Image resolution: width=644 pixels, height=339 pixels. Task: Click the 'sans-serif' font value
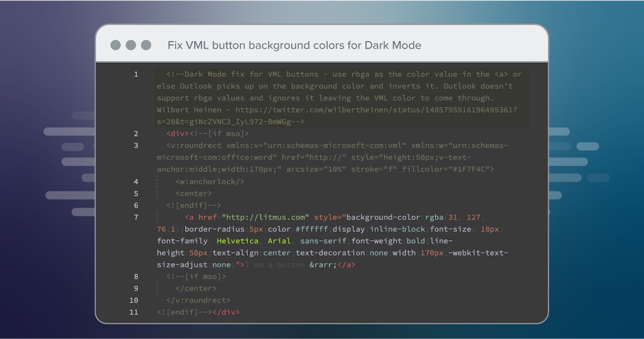[x=323, y=241]
